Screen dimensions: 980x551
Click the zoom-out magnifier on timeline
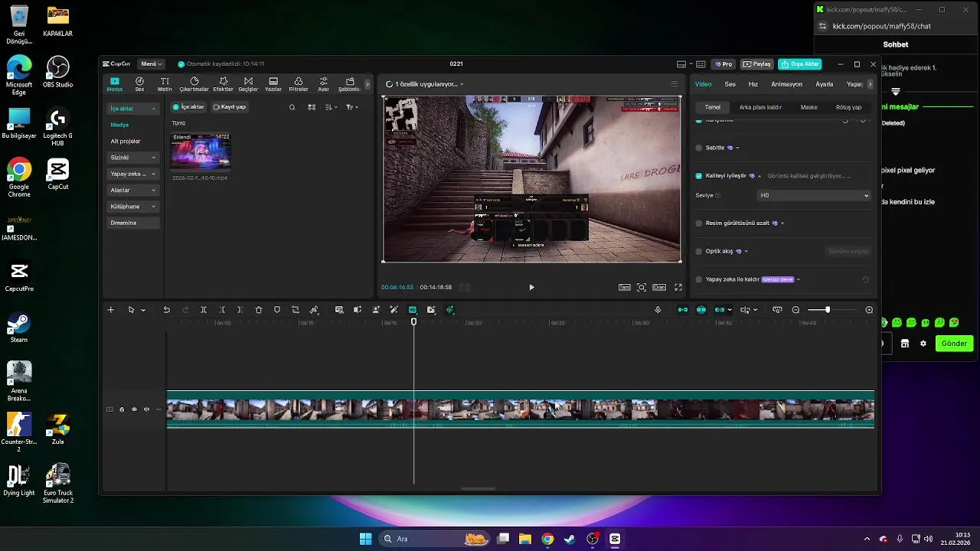pos(795,310)
